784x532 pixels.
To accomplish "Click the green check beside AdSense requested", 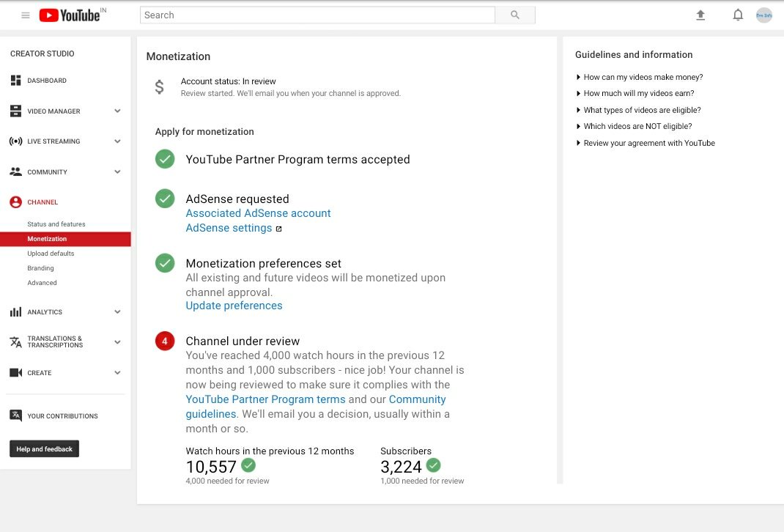I will coord(165,199).
